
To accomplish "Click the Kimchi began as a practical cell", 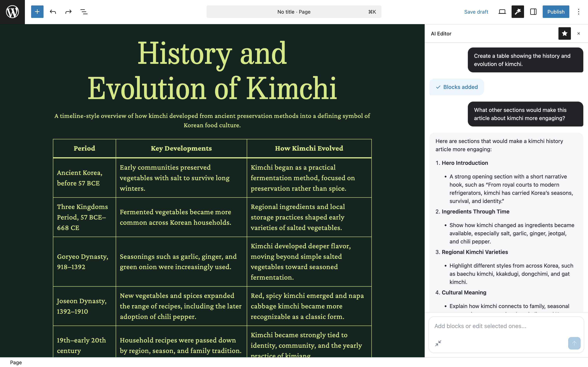I will click(309, 178).
